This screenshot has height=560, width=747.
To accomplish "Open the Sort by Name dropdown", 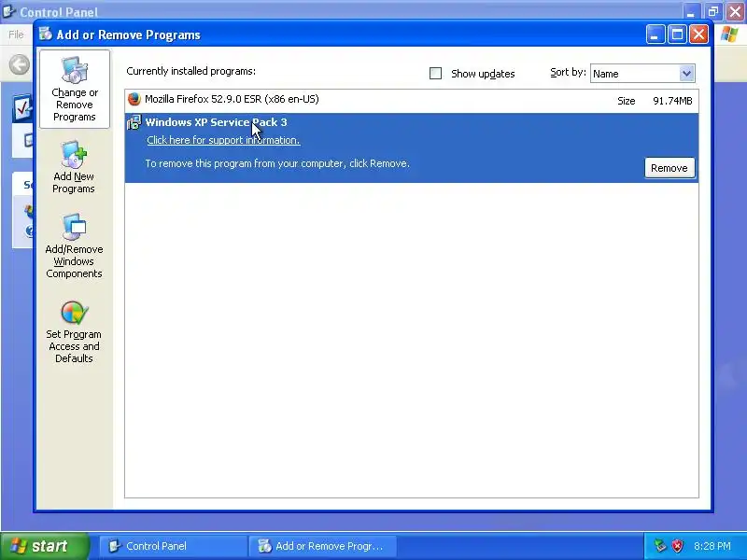I will tap(686, 74).
